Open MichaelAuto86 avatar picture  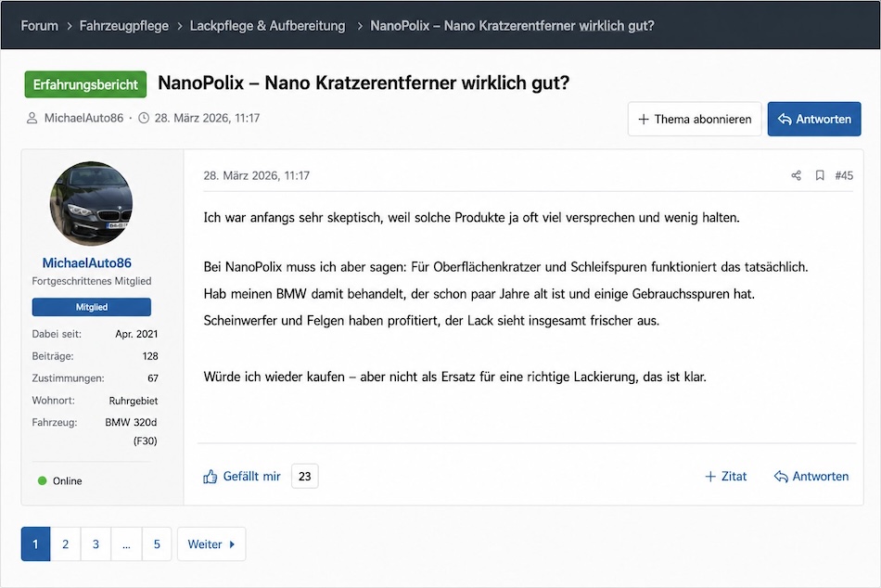[91, 203]
